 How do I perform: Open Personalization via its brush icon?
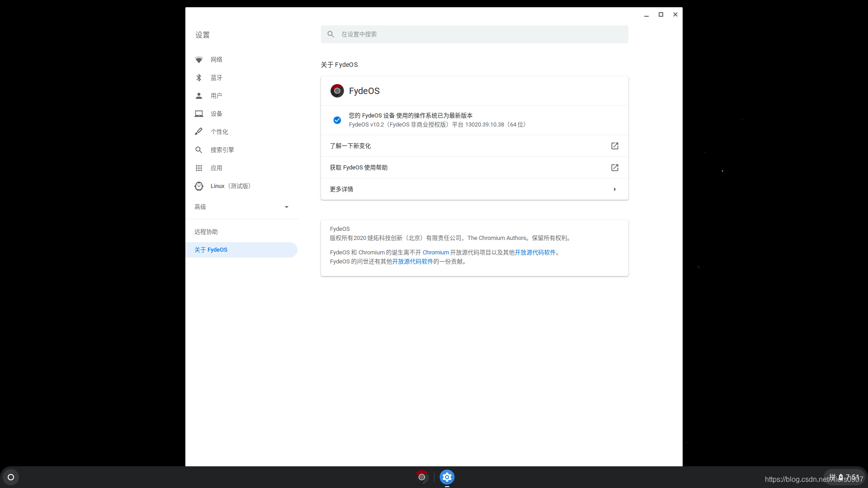(x=199, y=131)
